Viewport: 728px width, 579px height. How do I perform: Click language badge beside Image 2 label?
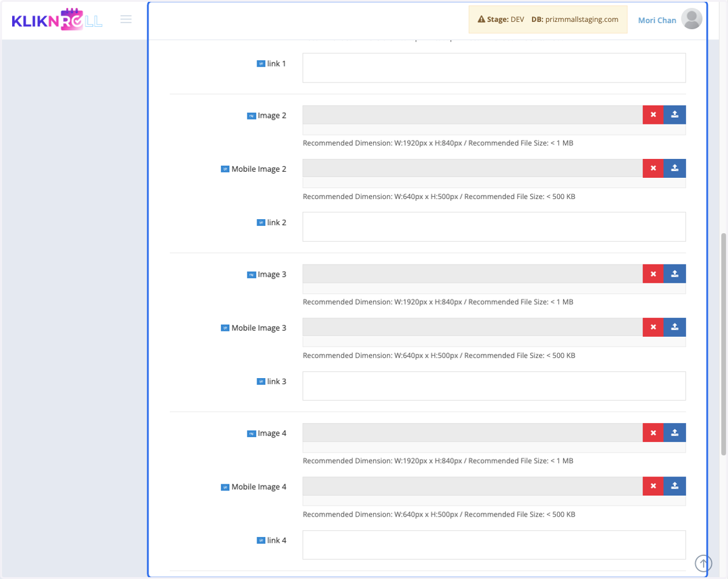coord(251,116)
